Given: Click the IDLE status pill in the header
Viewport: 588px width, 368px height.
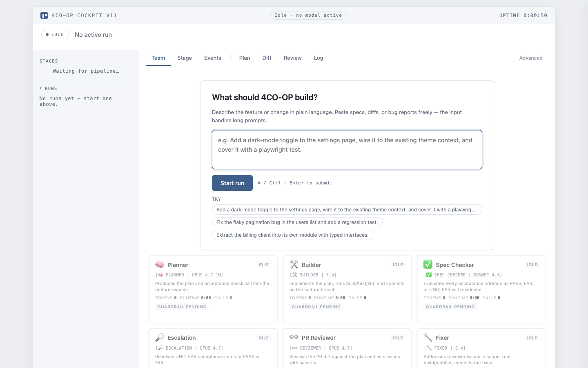Looking at the screenshot, I should click(x=55, y=35).
